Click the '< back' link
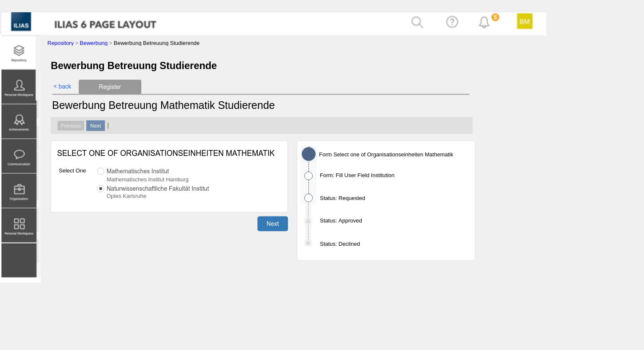Screen dimensions: 644x350 click(62, 86)
